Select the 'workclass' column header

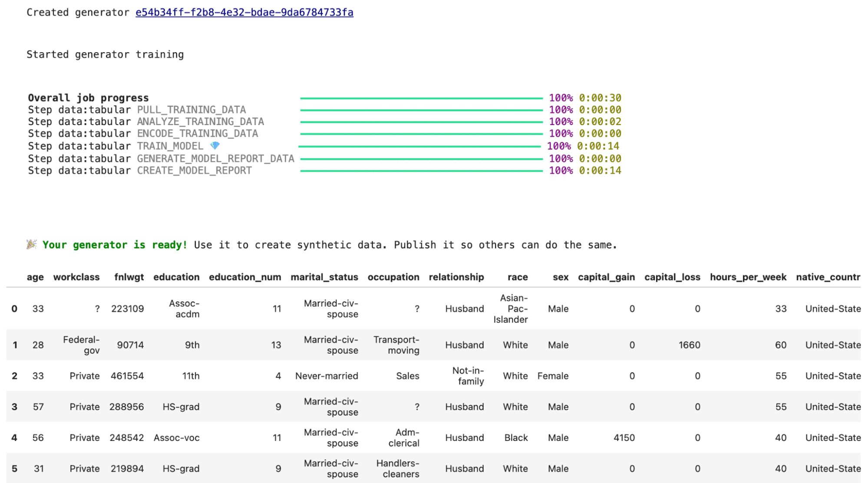click(x=76, y=277)
